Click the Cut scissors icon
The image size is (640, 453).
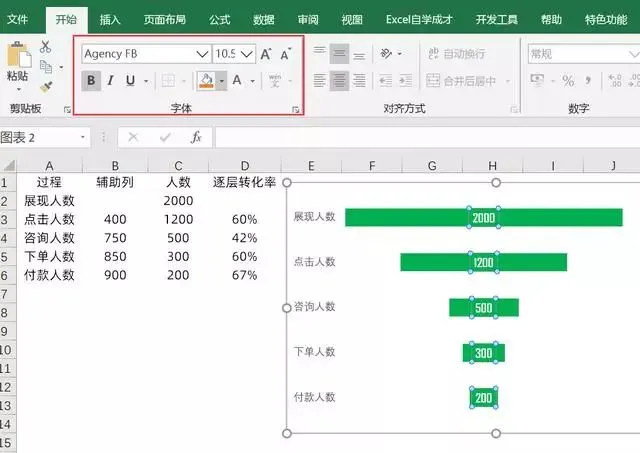(45, 47)
